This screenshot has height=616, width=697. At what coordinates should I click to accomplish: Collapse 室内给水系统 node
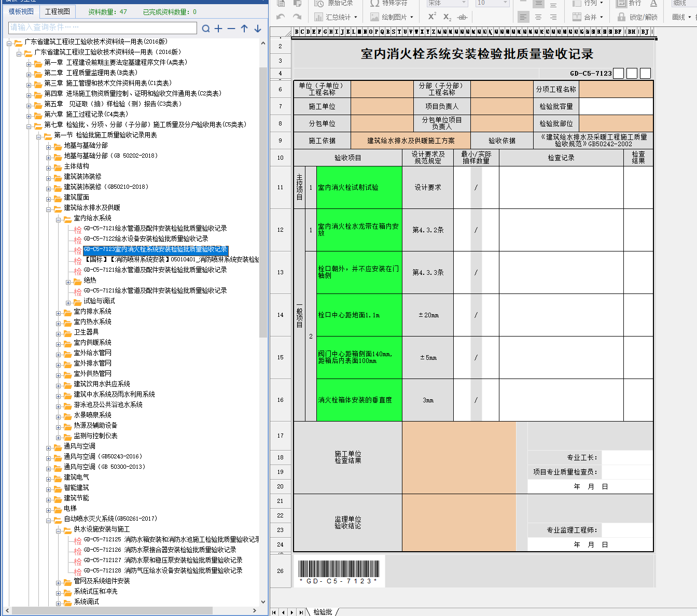59,219
